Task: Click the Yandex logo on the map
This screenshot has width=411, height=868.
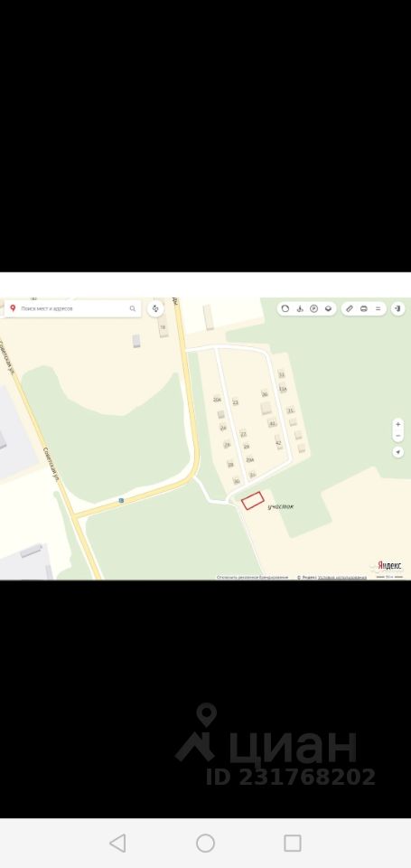Action: coord(389,565)
